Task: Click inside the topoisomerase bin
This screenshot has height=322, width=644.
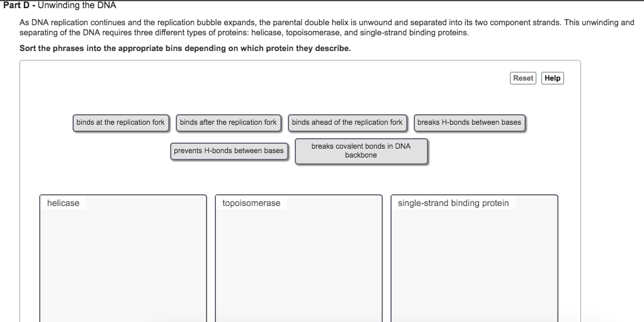Action: click(x=298, y=263)
